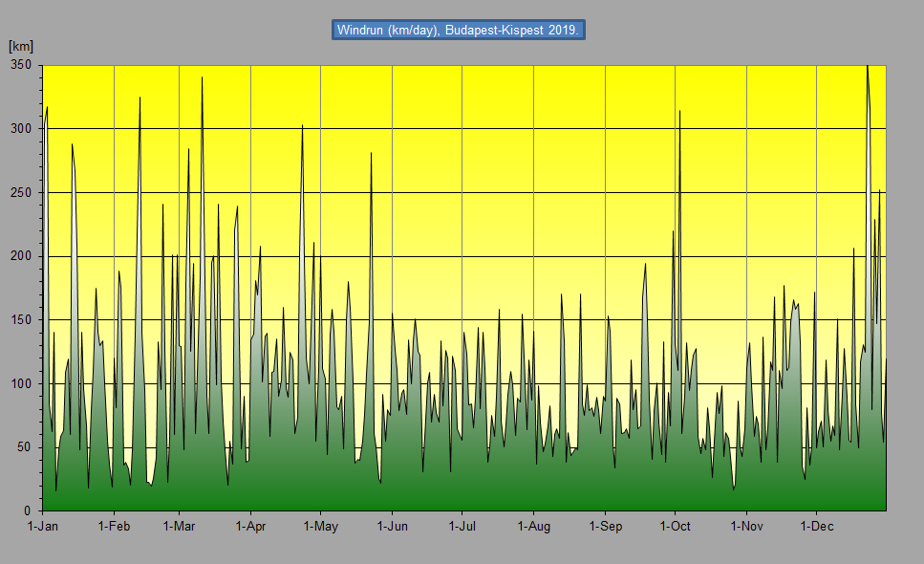
Task: Click the 1-Dec date label
Action: (x=816, y=527)
